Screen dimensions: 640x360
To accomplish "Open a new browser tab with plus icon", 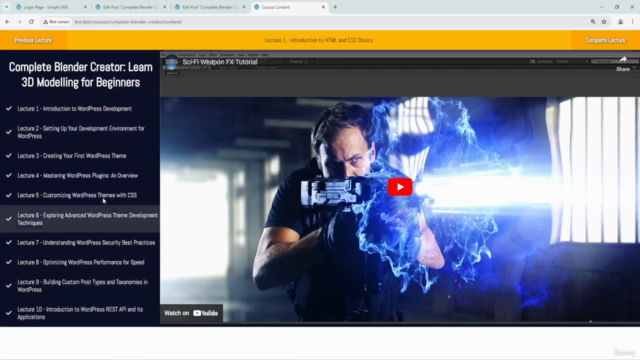I will click(335, 7).
